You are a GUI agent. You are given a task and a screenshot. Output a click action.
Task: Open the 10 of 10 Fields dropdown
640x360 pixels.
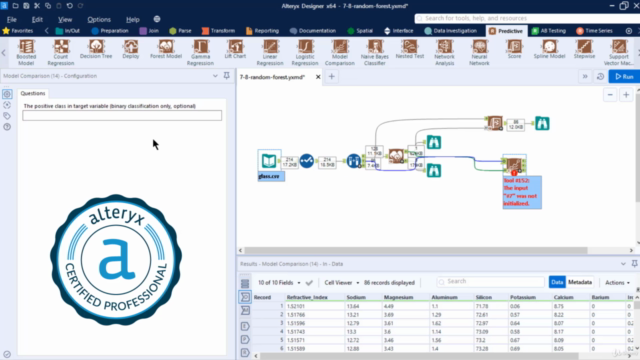tap(279, 282)
